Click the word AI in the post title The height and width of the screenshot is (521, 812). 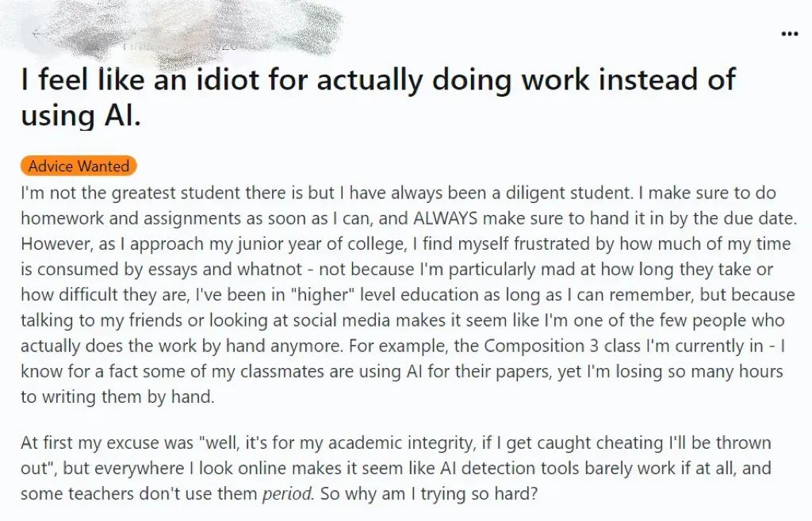[x=122, y=114]
